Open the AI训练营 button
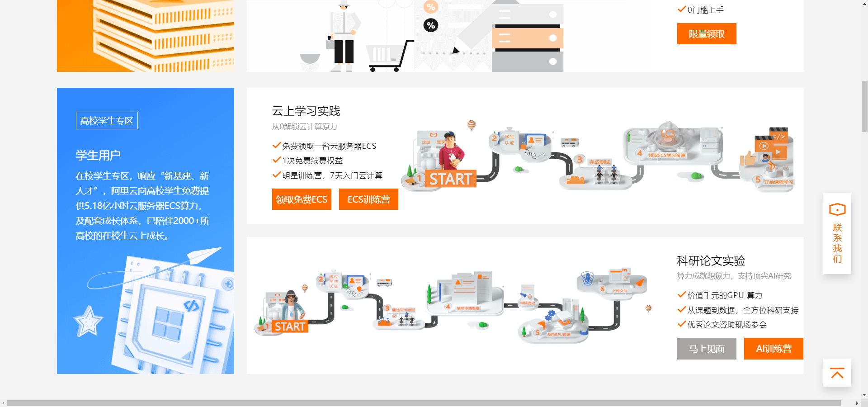Viewport: 868px width, 407px height. [x=774, y=349]
